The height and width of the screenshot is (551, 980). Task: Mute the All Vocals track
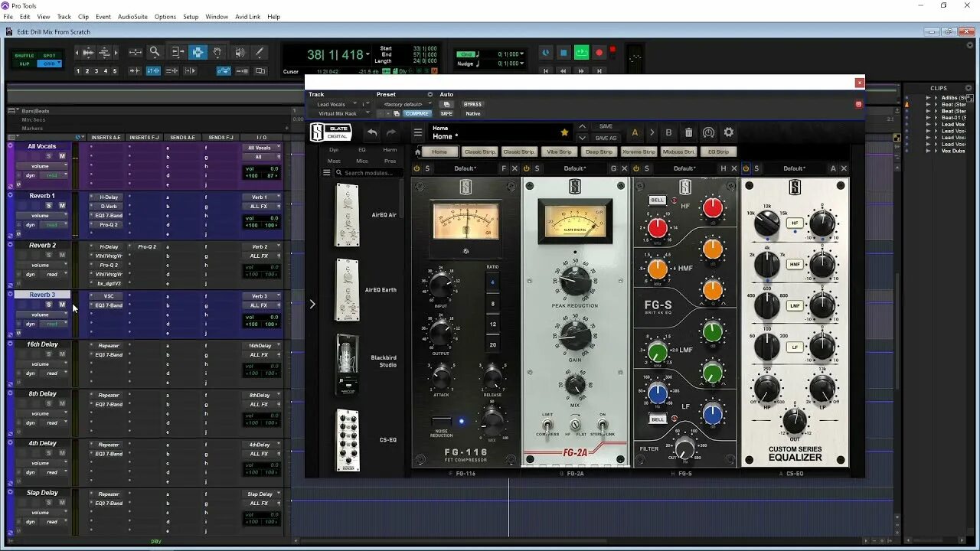click(x=62, y=156)
